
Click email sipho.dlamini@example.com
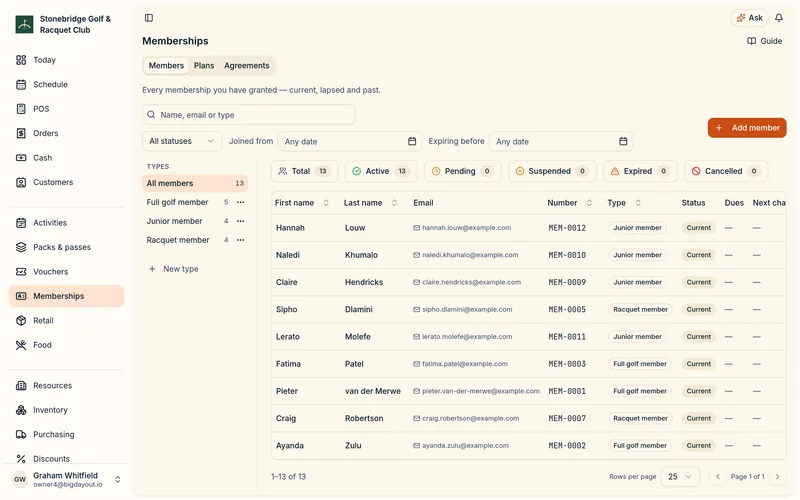(x=467, y=310)
